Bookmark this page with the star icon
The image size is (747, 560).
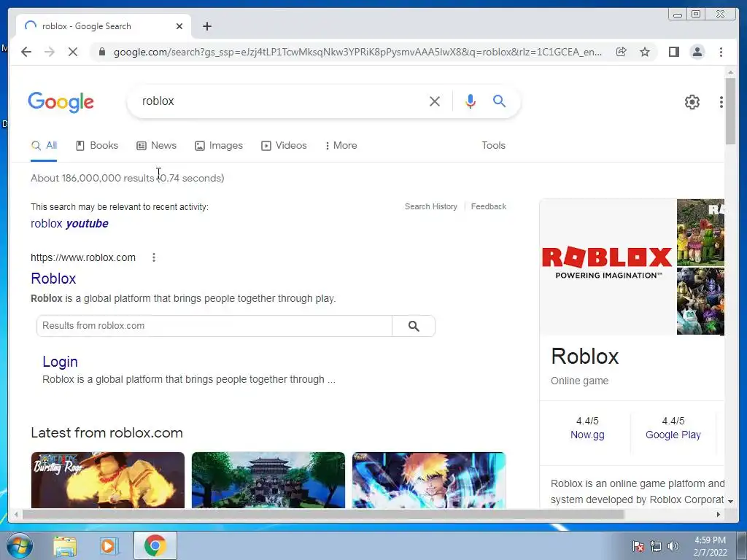click(x=645, y=52)
